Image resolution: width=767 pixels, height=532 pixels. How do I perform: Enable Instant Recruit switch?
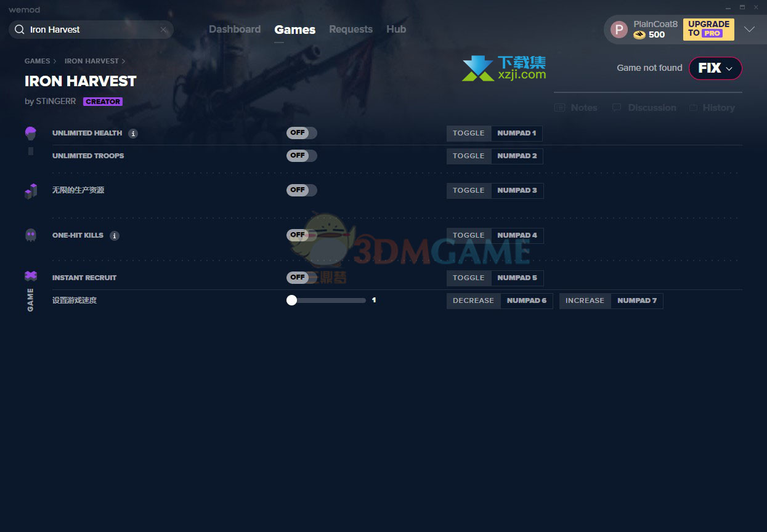pos(302,278)
